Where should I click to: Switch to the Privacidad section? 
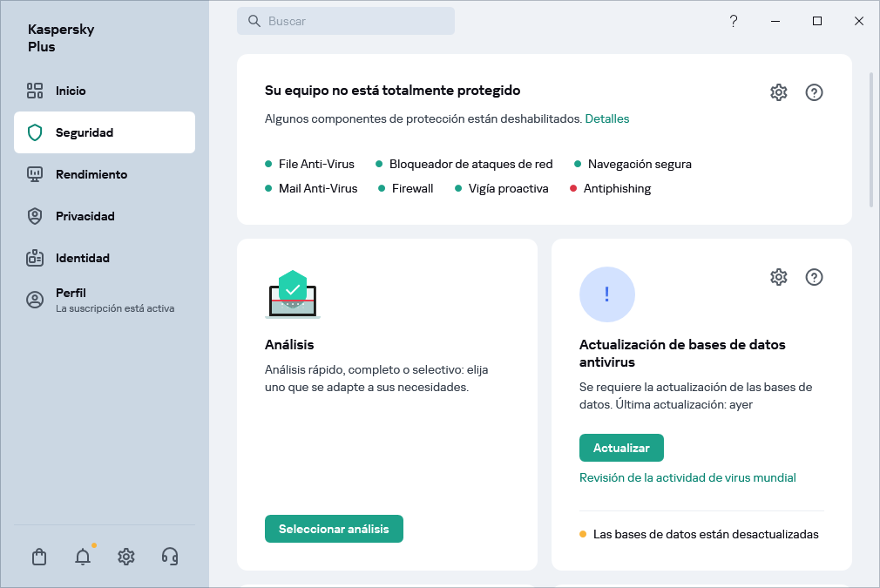83,216
